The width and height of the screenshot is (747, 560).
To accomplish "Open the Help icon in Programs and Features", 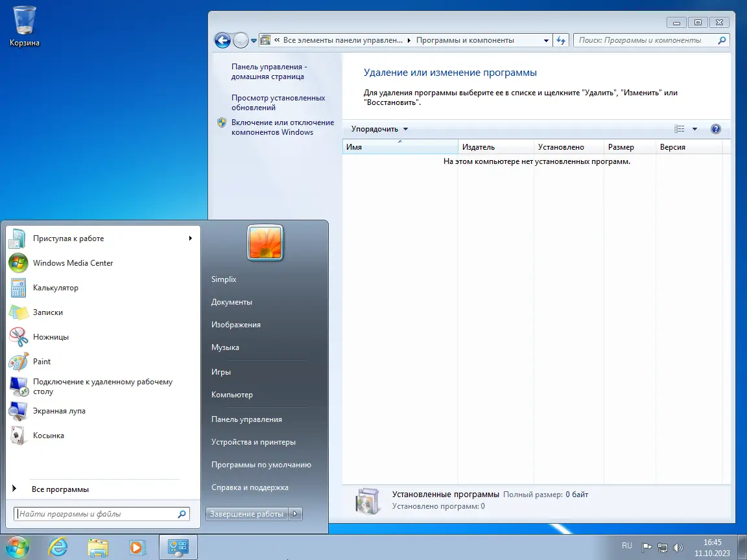I will click(715, 128).
